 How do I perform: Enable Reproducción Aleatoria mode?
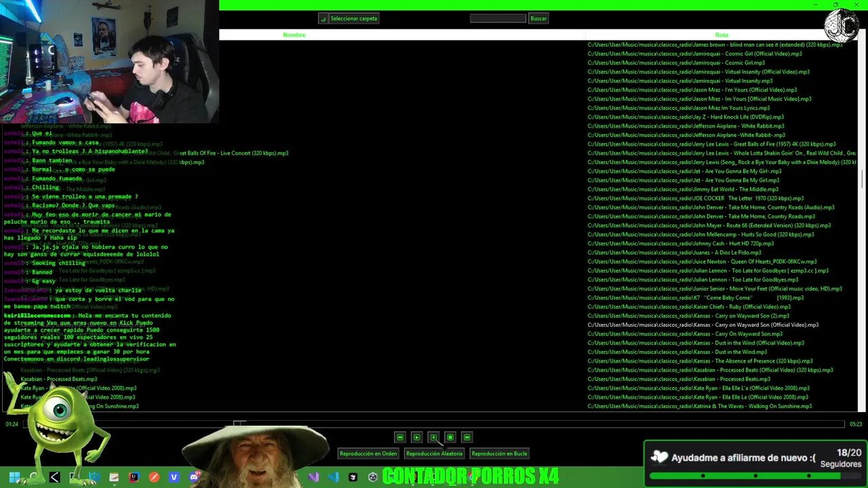pos(434,453)
